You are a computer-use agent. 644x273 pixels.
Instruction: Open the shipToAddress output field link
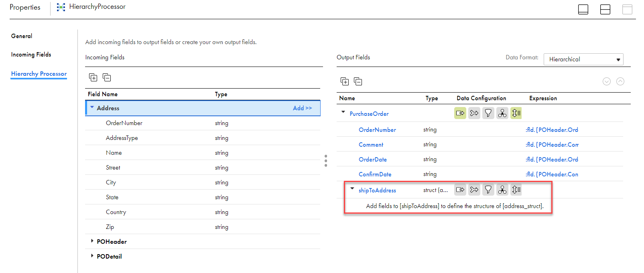377,190
